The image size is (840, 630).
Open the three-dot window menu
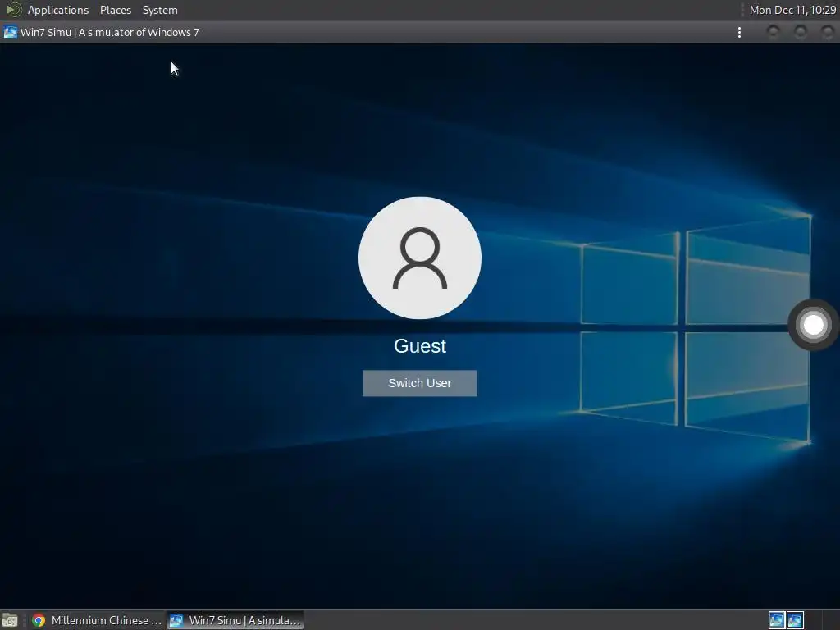point(739,33)
